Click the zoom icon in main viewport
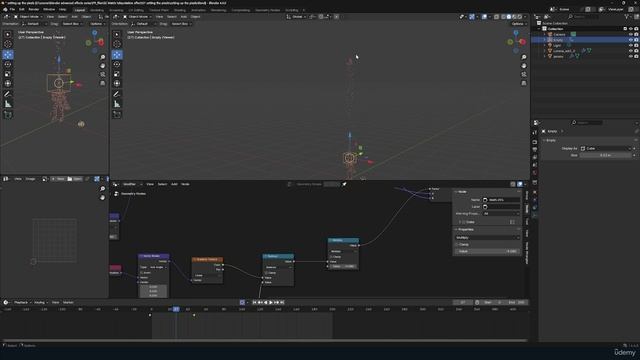The width and height of the screenshot is (640, 360). coord(524,57)
